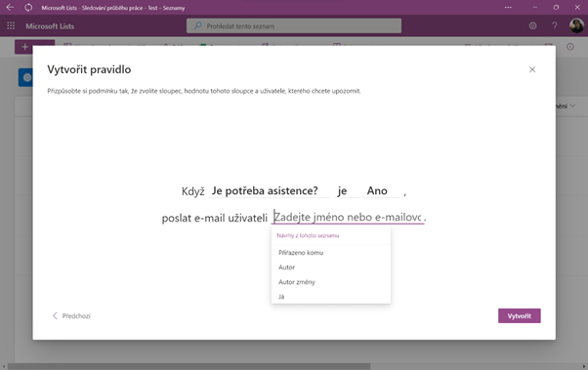Viewport: 588px width, 370px height.
Task: Open the settings gear icon
Action: pos(532,25)
